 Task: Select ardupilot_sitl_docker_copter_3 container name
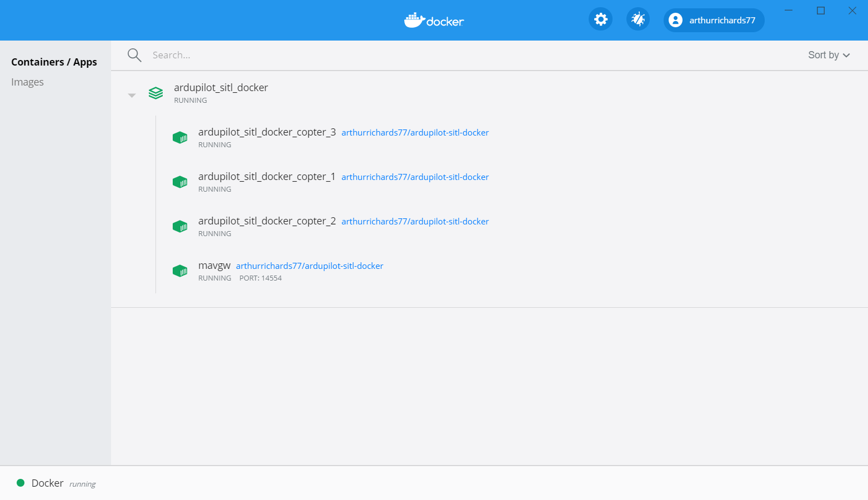coord(267,132)
